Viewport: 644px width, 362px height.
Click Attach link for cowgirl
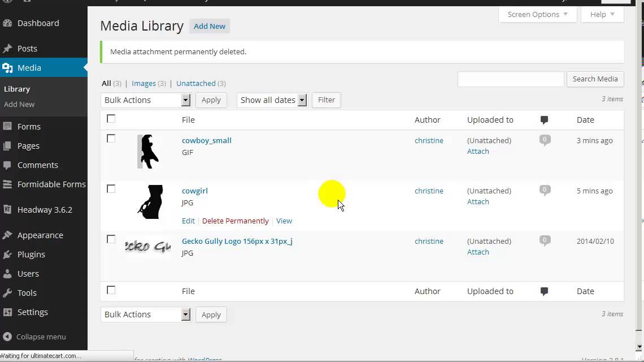pos(478,201)
